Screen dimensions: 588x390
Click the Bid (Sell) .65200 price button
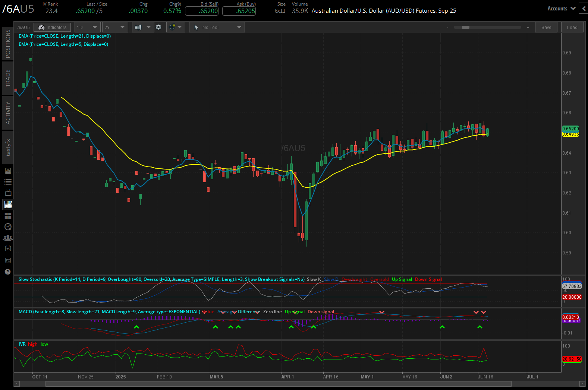(202, 11)
